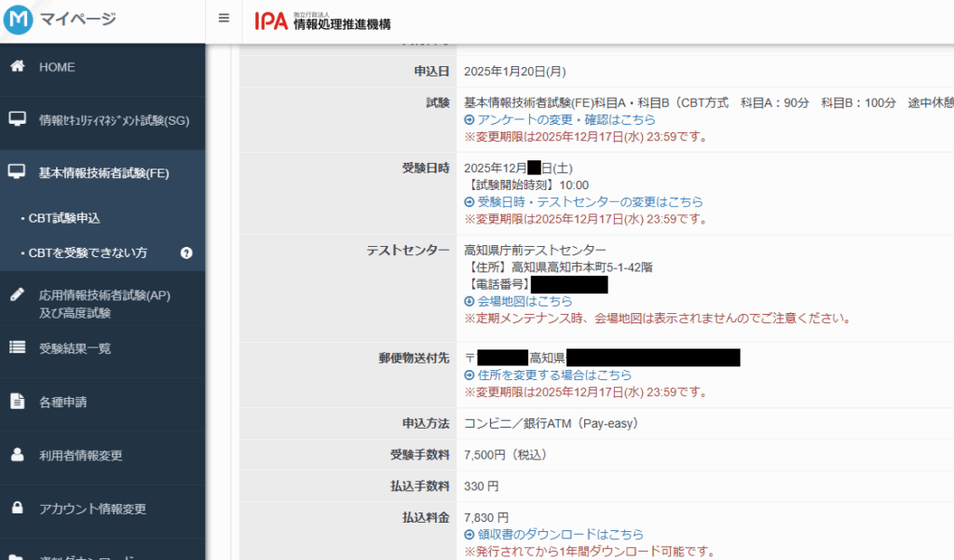Click the hamburger menu toggle icon
954x560 pixels.
pos(224,19)
